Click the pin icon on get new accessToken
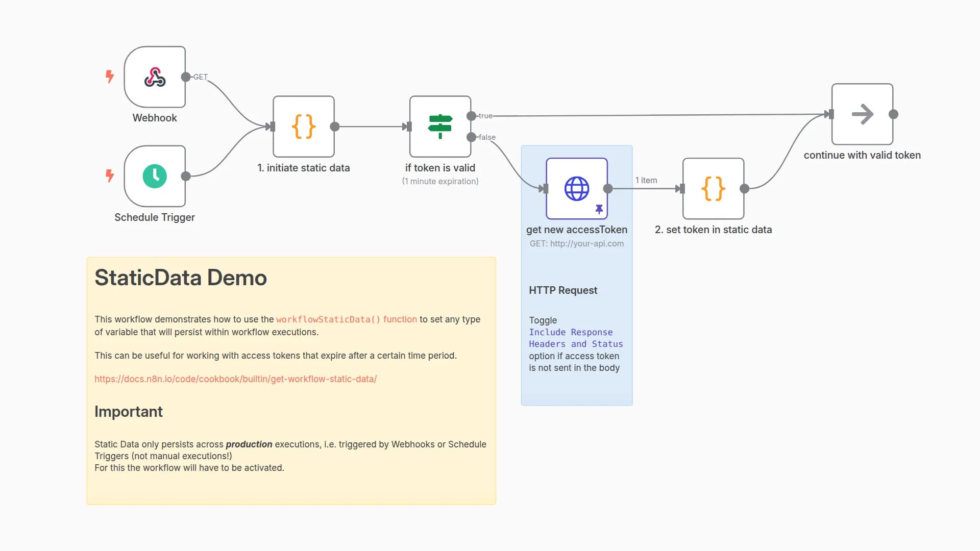 (x=599, y=209)
